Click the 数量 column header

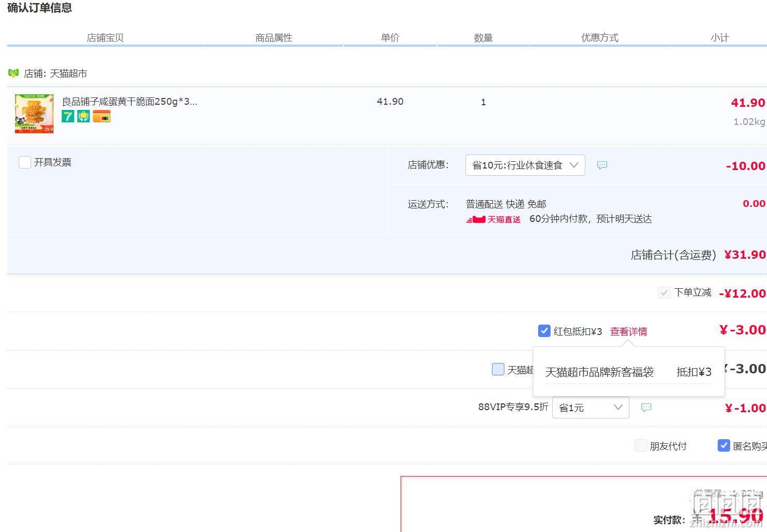483,38
